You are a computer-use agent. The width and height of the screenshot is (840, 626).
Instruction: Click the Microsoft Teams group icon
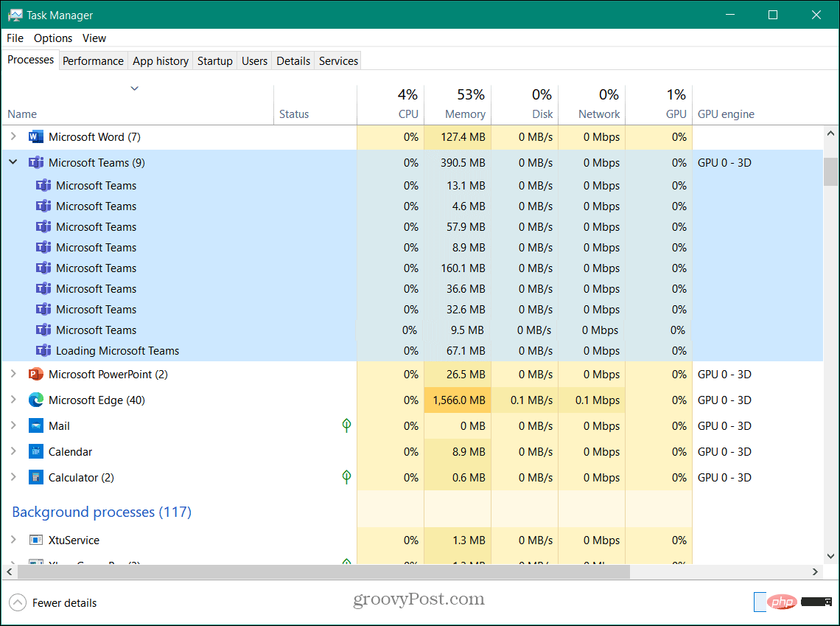click(36, 162)
